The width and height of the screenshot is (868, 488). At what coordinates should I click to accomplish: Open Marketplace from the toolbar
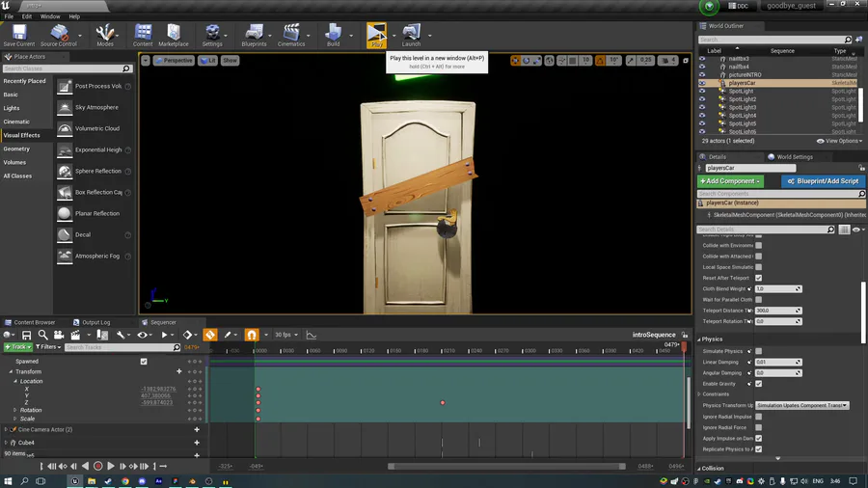tap(174, 35)
